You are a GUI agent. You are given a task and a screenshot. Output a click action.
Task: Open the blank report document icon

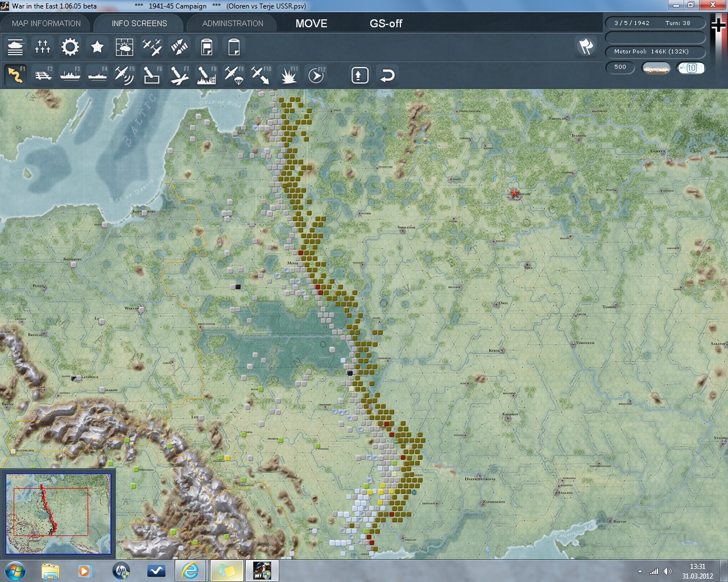coord(234,47)
